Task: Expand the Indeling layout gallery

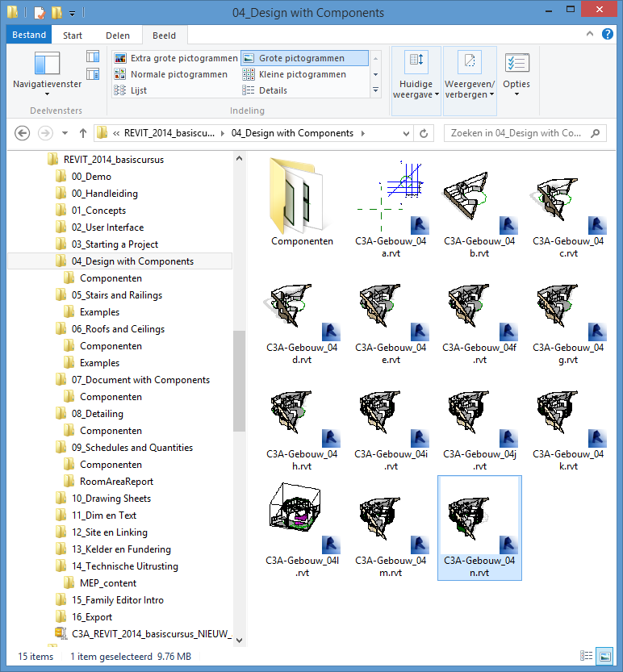Action: [375, 90]
